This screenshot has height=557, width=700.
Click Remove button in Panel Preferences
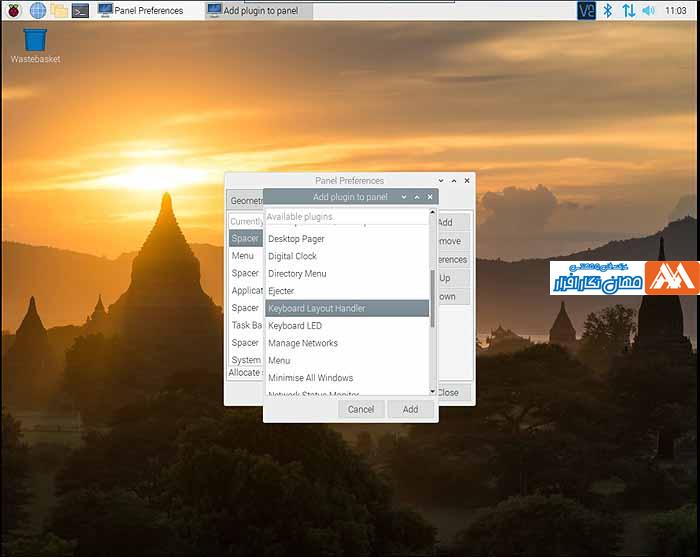tap(453, 241)
